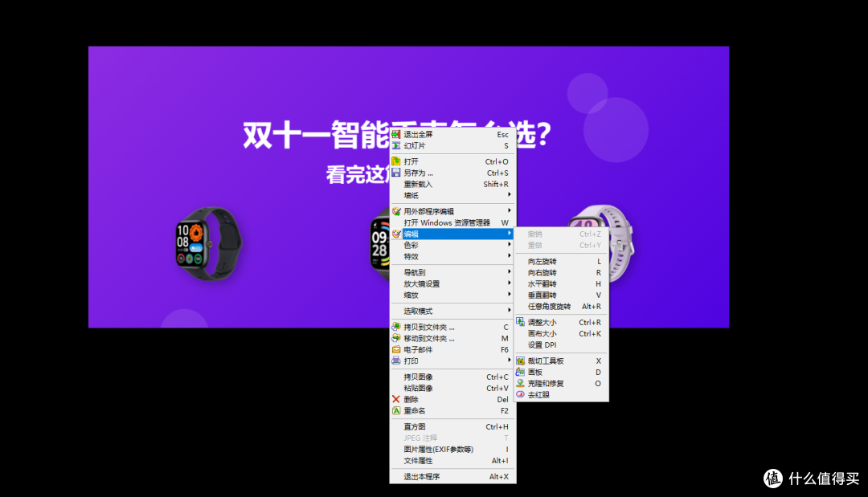Open 调整大小 resize in the submenu

pos(561,322)
